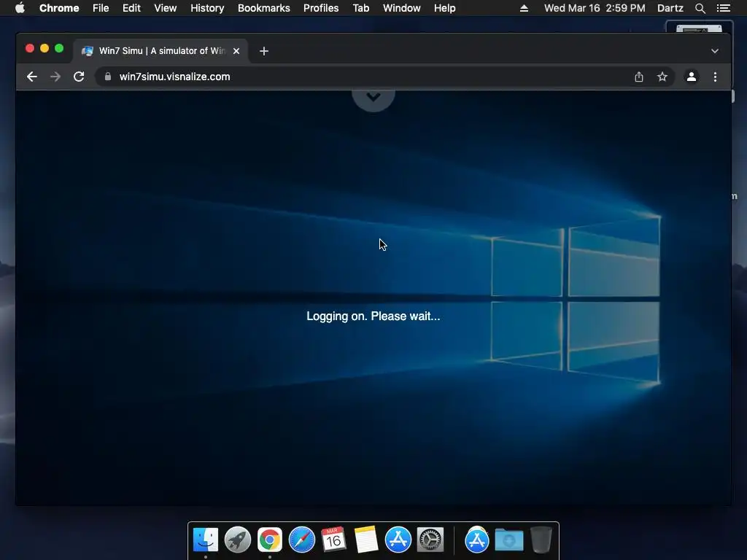Open App Store icon right of Dock divider

pos(477,540)
